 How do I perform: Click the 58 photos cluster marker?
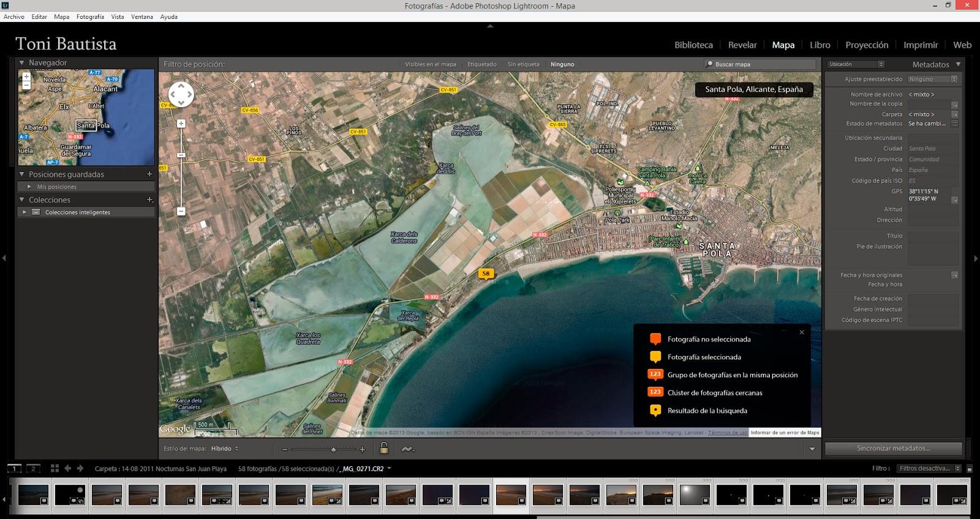click(x=486, y=274)
